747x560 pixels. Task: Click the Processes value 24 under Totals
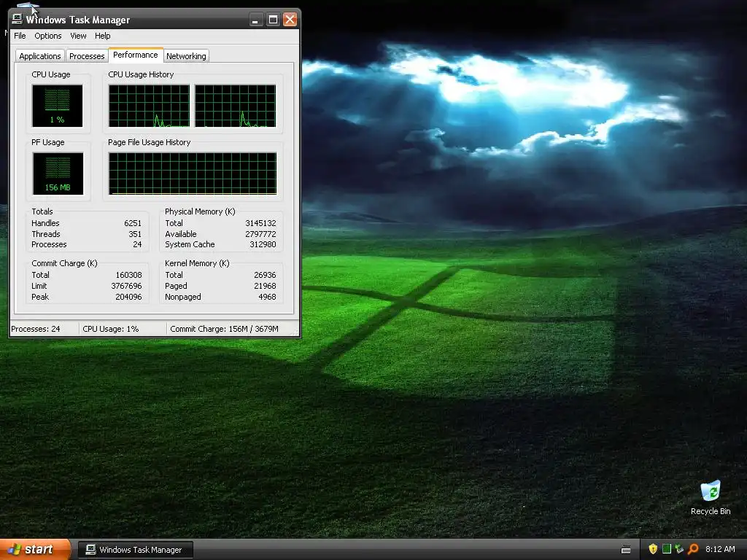pos(137,245)
